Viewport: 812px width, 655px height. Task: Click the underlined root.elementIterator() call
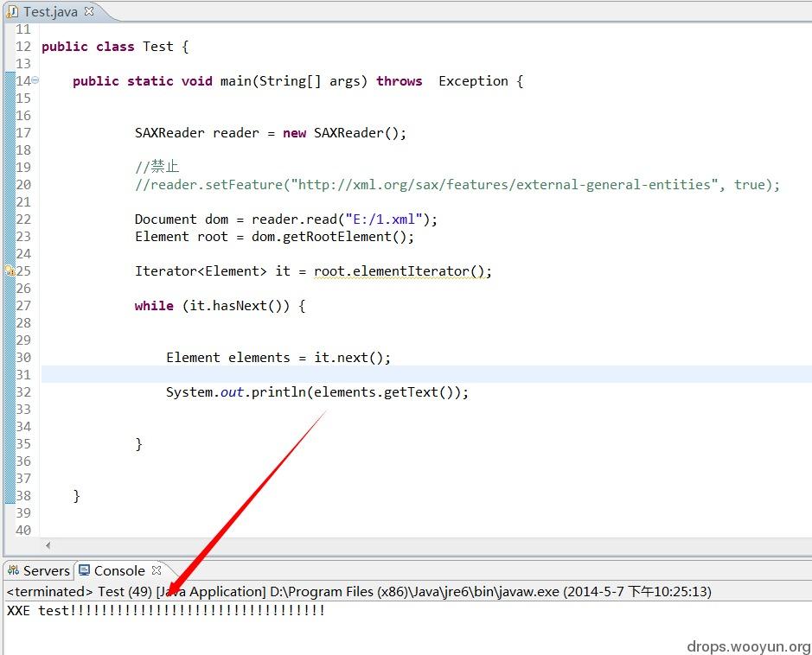tap(402, 270)
